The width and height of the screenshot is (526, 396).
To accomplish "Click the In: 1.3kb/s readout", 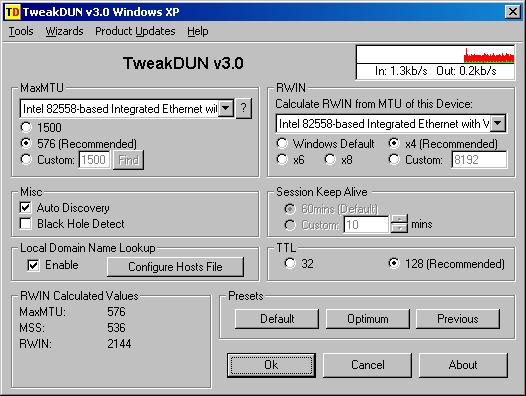I will (401, 71).
